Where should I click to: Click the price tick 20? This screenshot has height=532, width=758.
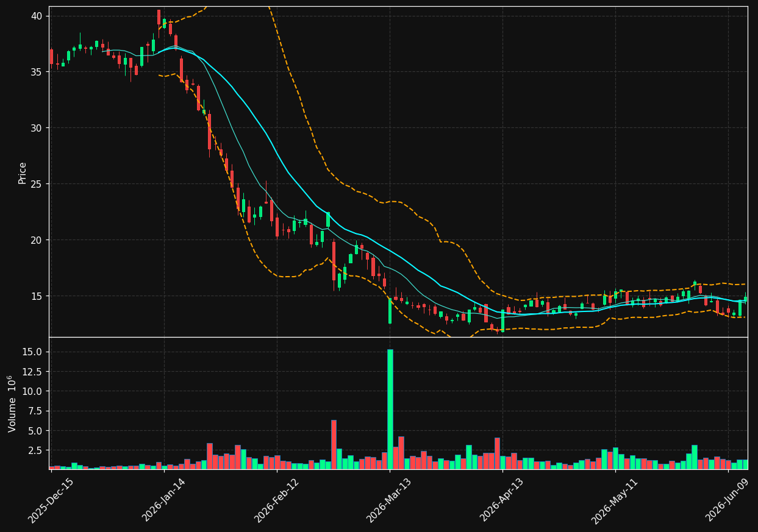37,240
